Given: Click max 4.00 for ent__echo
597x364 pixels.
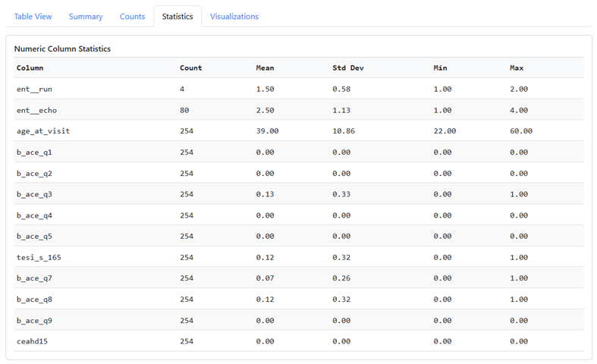Looking at the screenshot, I should (519, 111).
